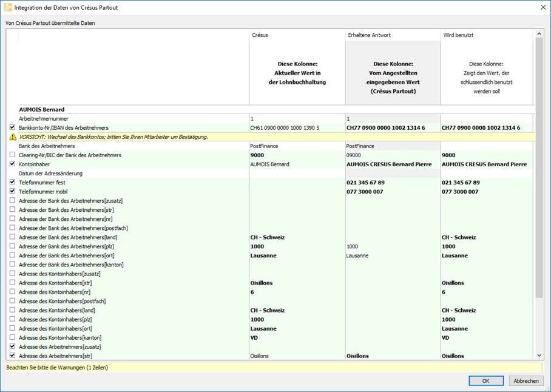The image size is (551, 392).
Task: Click the vertical scrollbar thumb
Action: [539, 168]
